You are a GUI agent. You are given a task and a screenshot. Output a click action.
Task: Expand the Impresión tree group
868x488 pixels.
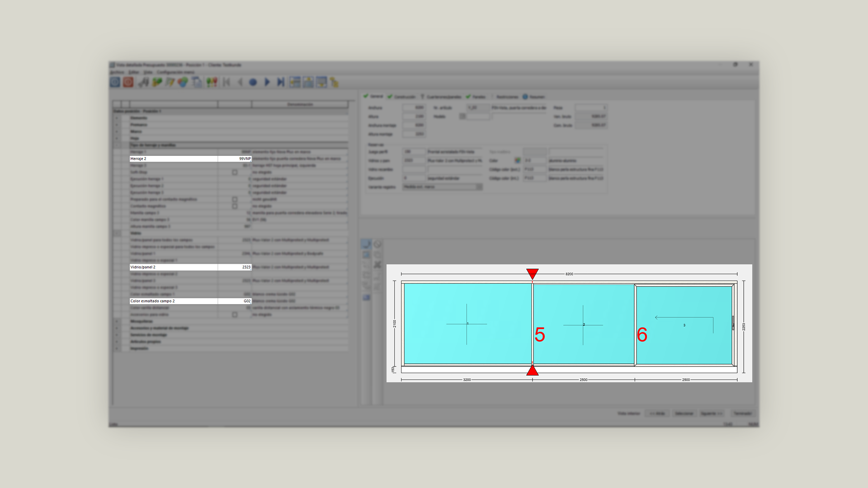click(x=117, y=348)
